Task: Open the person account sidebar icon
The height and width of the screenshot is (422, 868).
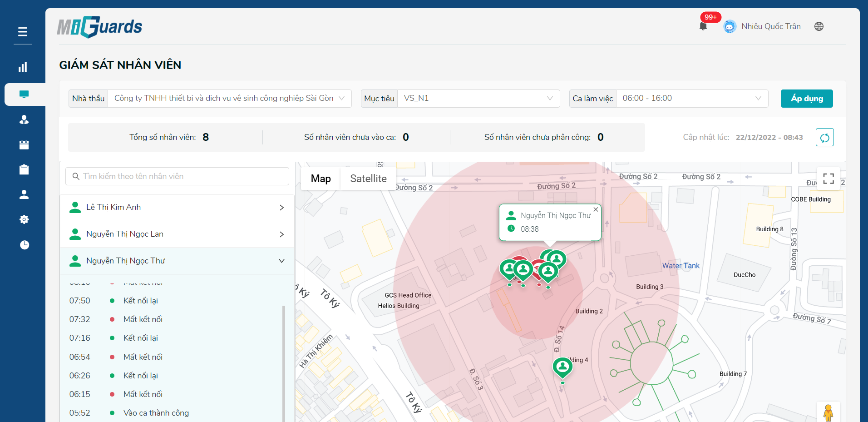Action: point(24,194)
